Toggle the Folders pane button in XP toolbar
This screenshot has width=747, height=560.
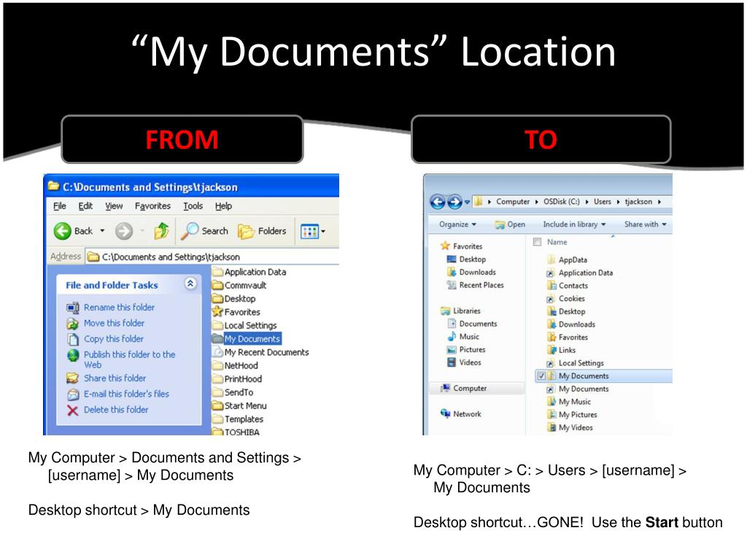point(263,231)
